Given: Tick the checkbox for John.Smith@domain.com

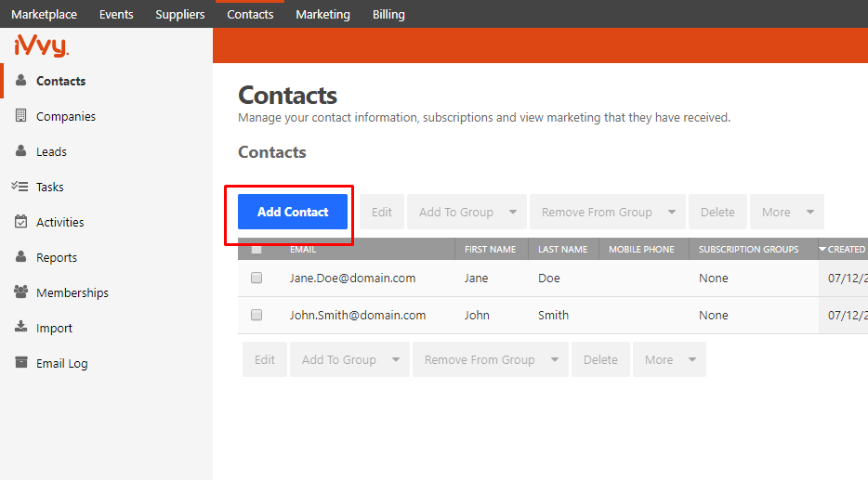Looking at the screenshot, I should (x=256, y=315).
